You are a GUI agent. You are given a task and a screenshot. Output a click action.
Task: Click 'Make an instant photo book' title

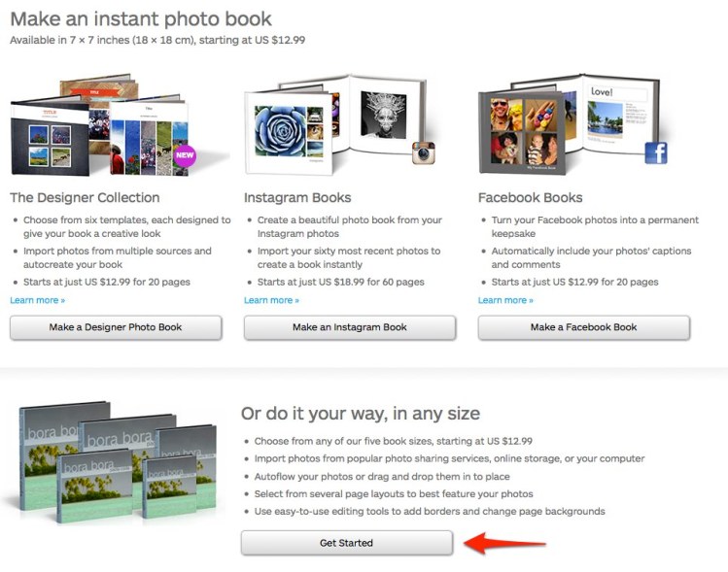(x=141, y=19)
